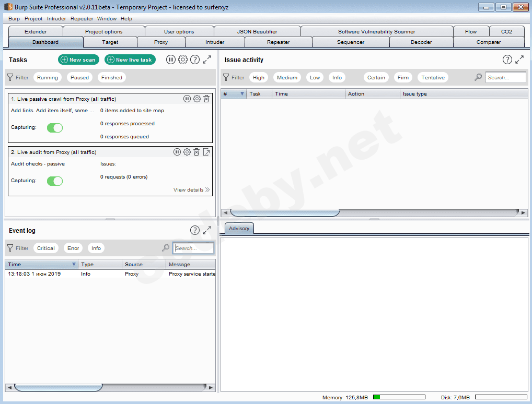Viewport: 532px width, 404px height.
Task: Toggle the Certain confidence filter
Action: [376, 77]
